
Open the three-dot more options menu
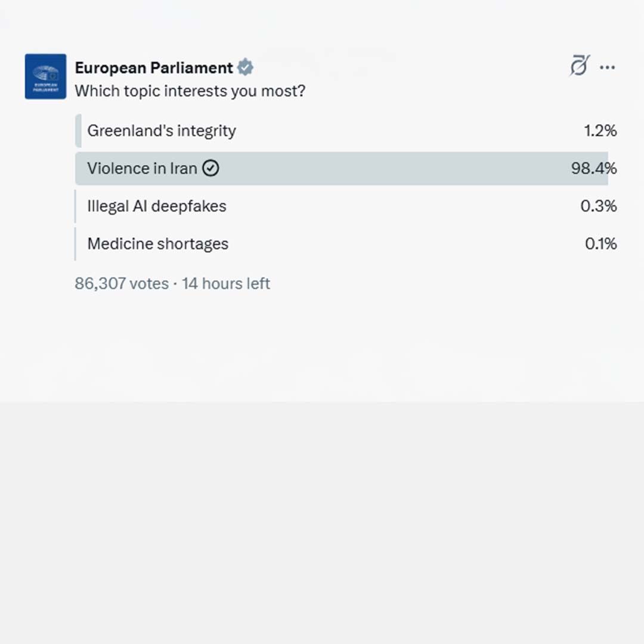608,67
